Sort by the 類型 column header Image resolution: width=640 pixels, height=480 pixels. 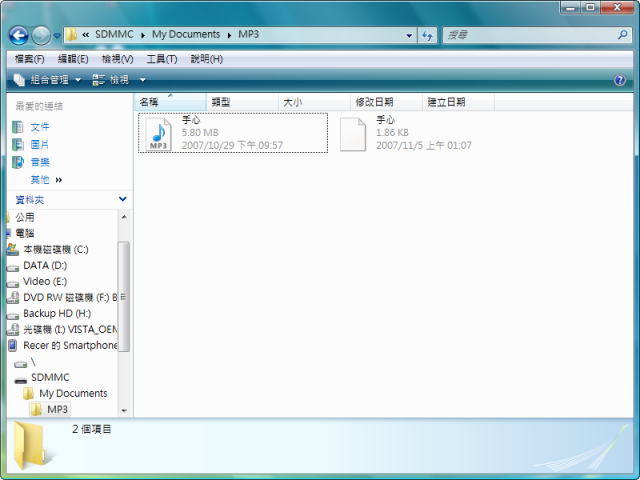point(242,102)
